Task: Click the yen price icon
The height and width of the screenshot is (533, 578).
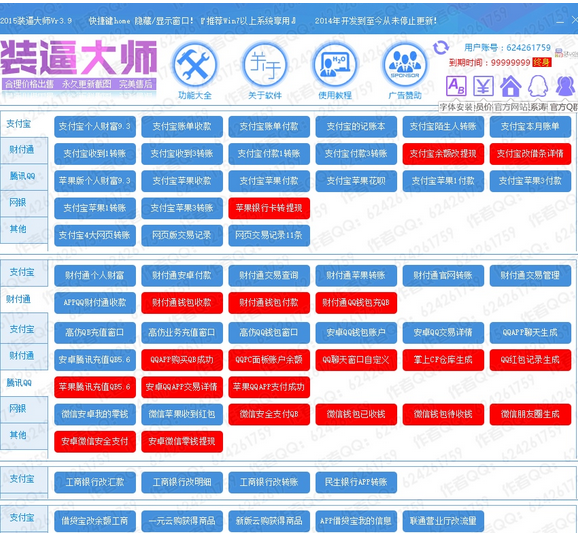Action: tap(483, 86)
